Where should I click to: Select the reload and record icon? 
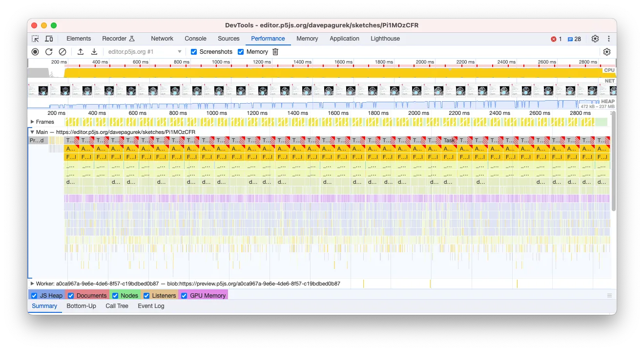pos(49,51)
